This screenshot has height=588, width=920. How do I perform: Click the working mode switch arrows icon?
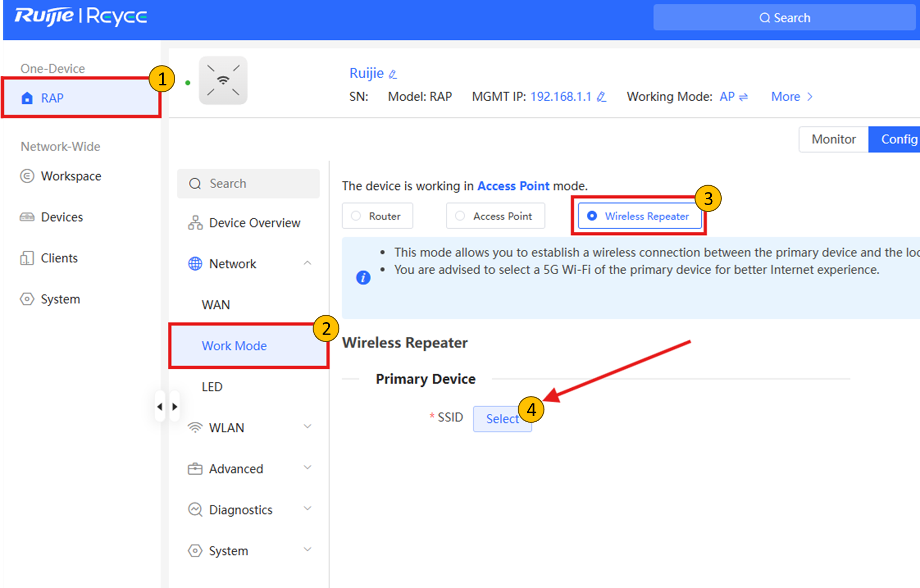pyautogui.click(x=743, y=97)
